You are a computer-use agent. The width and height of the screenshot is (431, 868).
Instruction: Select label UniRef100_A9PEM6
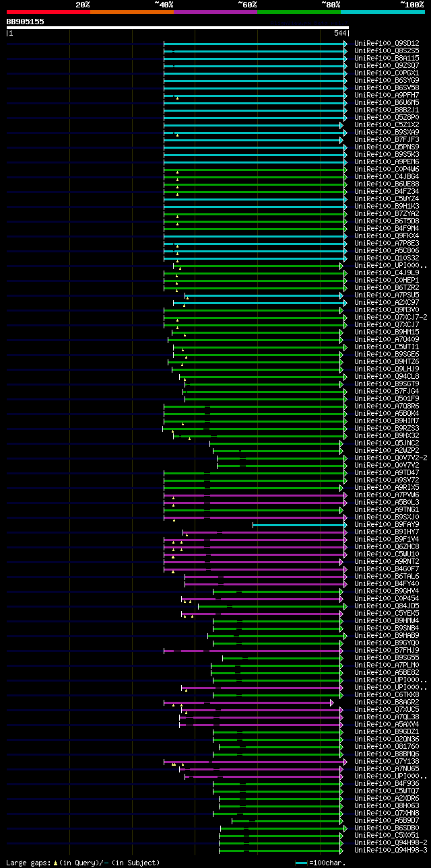(x=387, y=162)
